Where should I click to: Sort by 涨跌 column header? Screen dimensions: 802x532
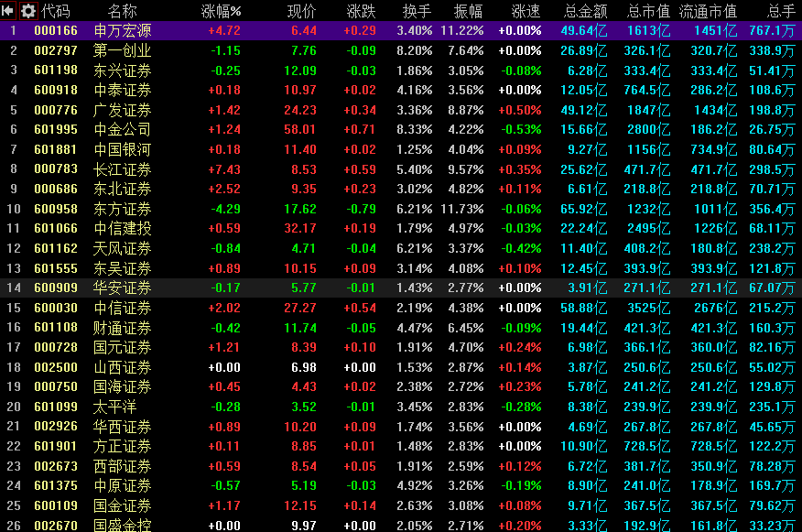361,11
